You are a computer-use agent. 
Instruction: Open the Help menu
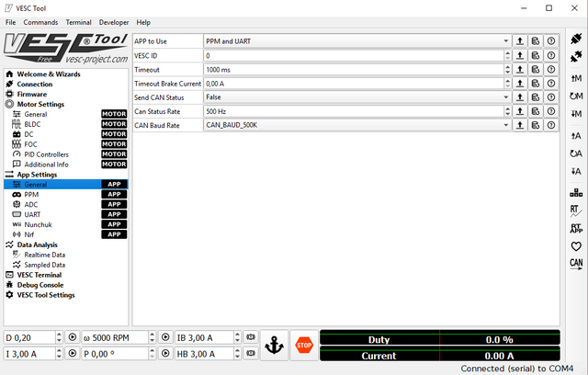coord(143,22)
